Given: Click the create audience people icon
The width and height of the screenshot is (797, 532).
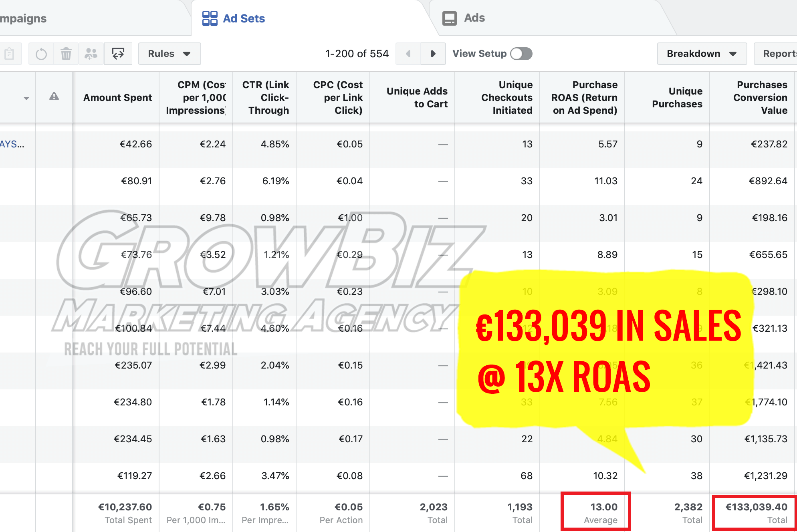Looking at the screenshot, I should pos(91,54).
